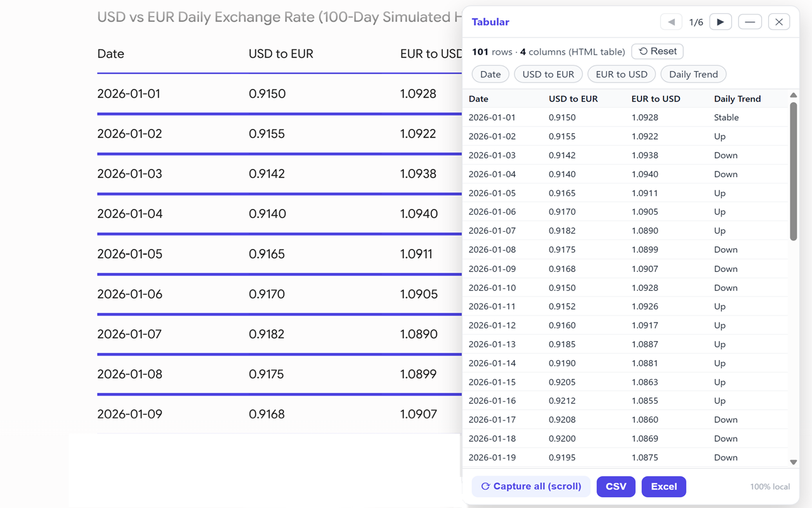Screen dimensions: 812x508
Task: Click 2026-01-03 in webpage table
Action: [129, 174]
